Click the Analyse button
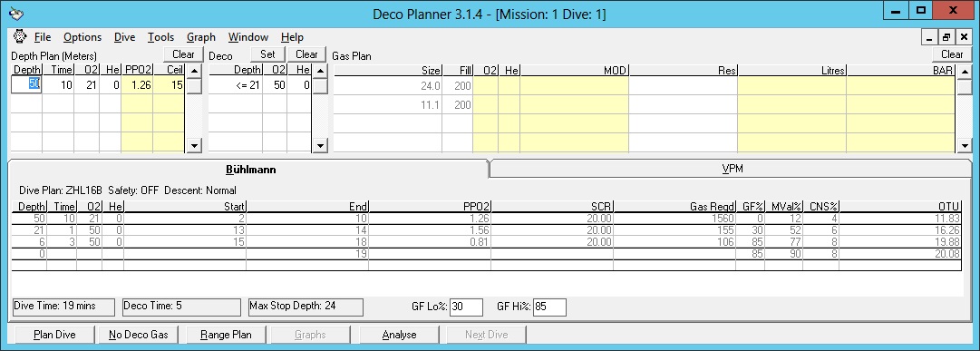The width and height of the screenshot is (980, 351). 400,335
